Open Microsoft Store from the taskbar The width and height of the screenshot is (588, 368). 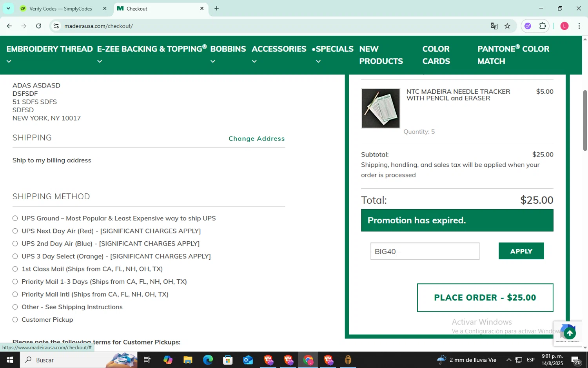(x=228, y=360)
